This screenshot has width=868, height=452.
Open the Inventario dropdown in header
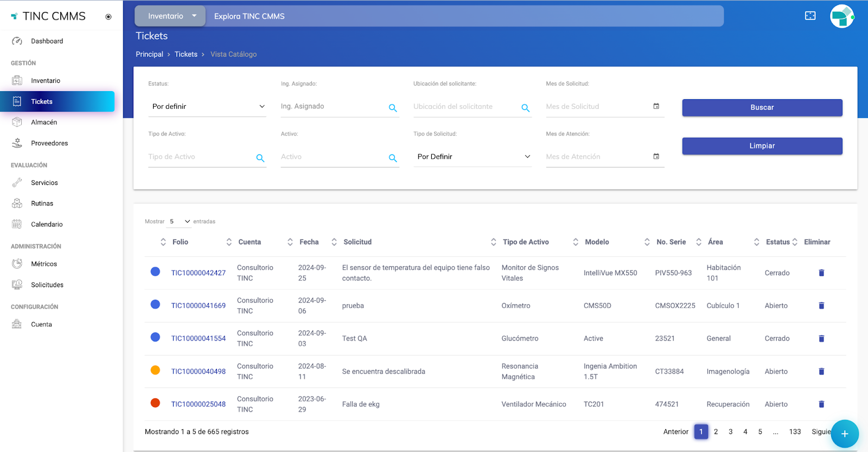(170, 16)
